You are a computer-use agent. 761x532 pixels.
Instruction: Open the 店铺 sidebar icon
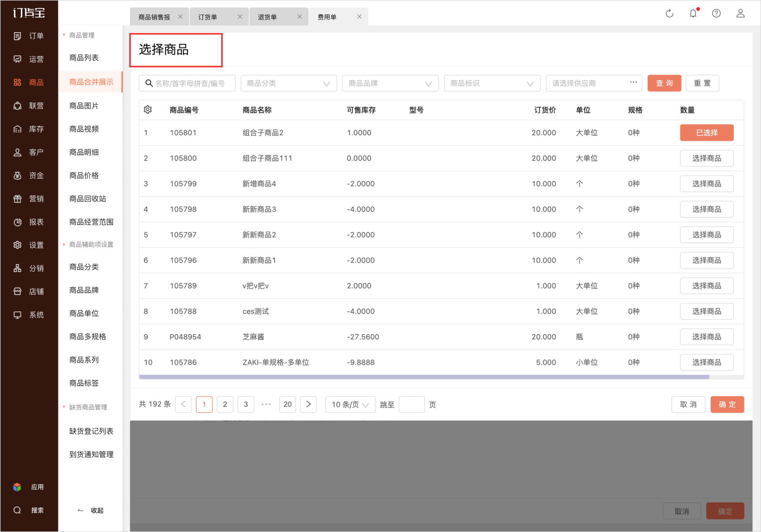(17, 292)
